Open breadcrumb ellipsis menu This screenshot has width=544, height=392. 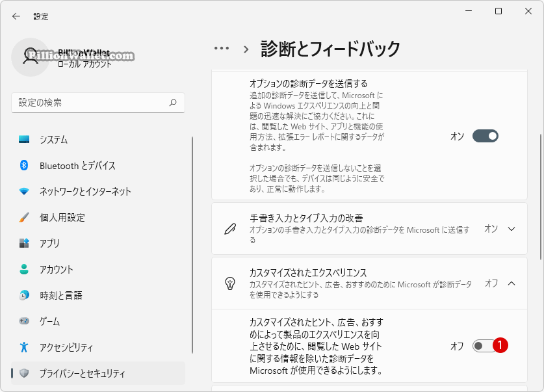[x=222, y=48]
